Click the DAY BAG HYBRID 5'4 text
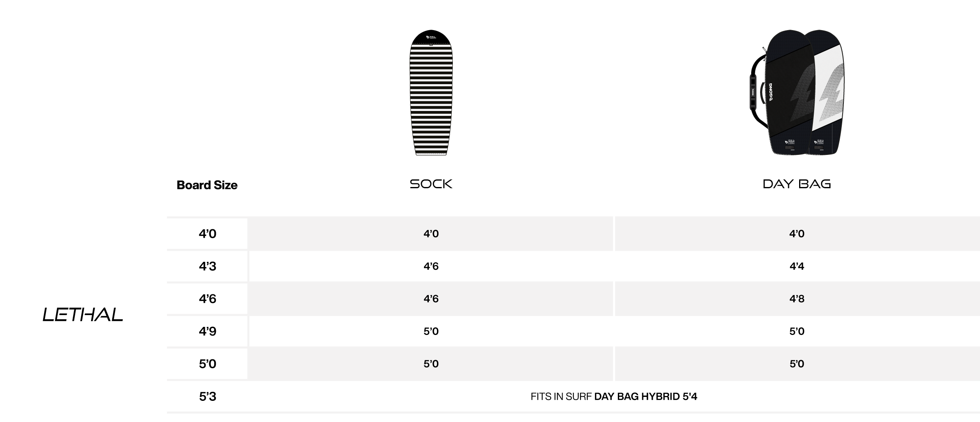The height and width of the screenshot is (422, 980). 645,396
